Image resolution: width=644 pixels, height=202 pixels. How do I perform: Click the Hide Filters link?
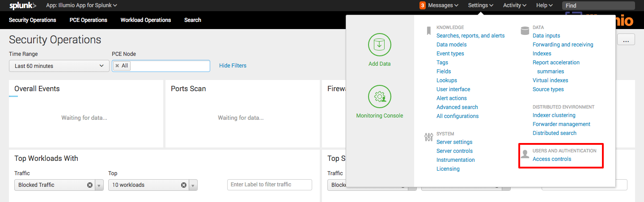[x=233, y=66]
